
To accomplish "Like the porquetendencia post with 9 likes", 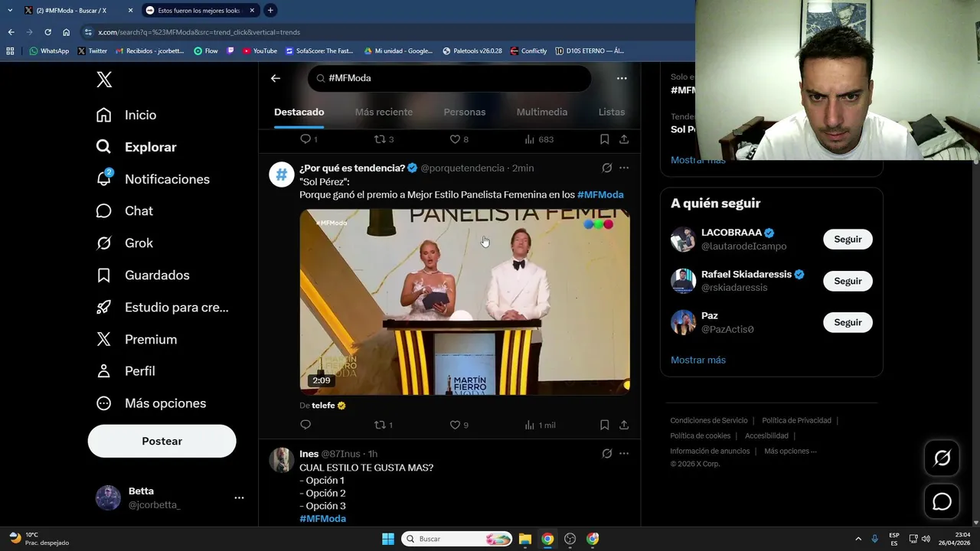I will [459, 425].
